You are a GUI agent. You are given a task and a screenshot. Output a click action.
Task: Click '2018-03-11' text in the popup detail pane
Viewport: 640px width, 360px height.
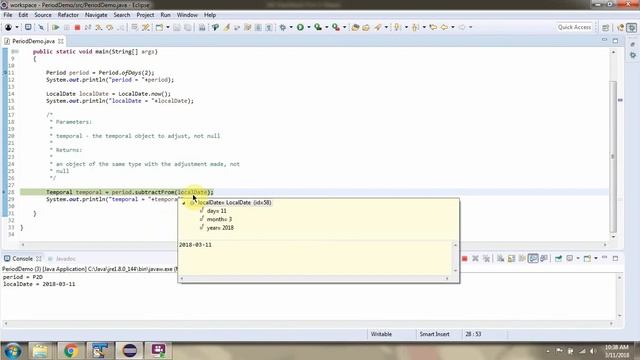click(x=195, y=245)
